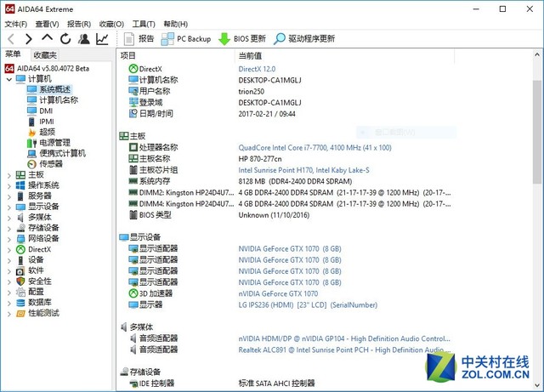
Task: Open the nVIDIA HDMI/DP audio link
Action: tap(344, 338)
